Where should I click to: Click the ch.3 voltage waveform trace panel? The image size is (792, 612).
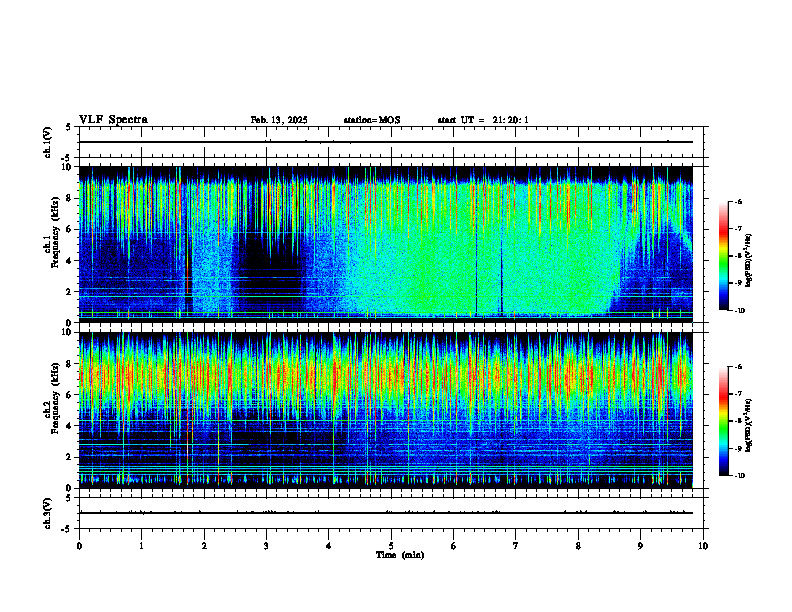coord(393,513)
